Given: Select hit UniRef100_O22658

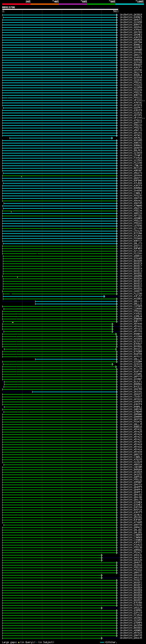Looking at the screenshot, I should pyautogui.click(x=131, y=22).
